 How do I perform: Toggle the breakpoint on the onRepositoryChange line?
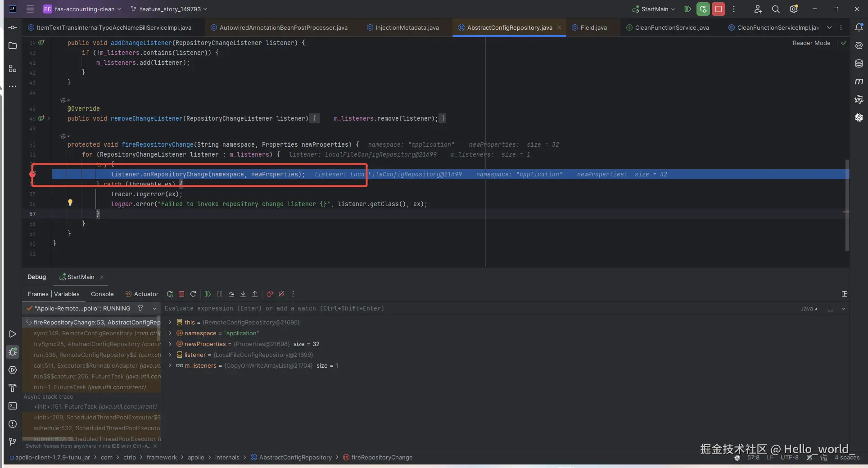tap(32, 174)
